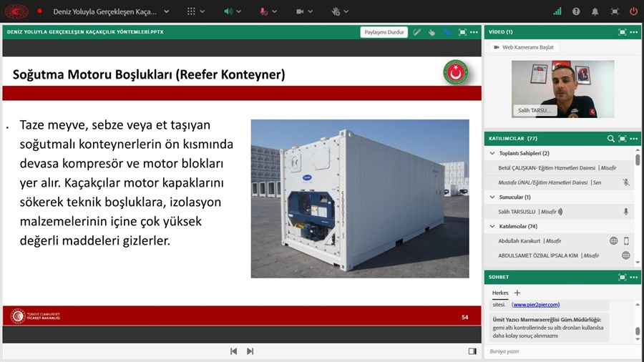The height and width of the screenshot is (362, 644).
Task: Open the www.pier2pier.com link
Action: pyautogui.click(x=535, y=305)
